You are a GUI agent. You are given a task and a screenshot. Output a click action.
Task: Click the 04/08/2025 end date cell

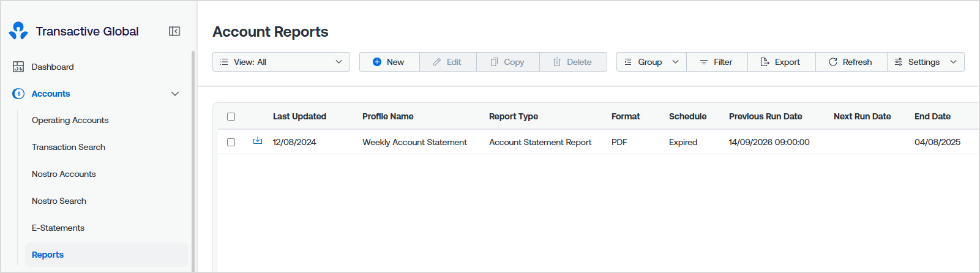click(x=937, y=142)
